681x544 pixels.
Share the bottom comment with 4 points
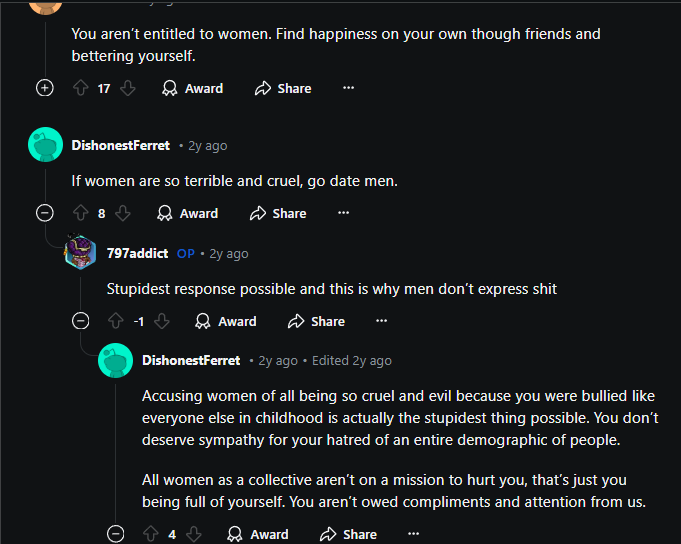pos(348,534)
